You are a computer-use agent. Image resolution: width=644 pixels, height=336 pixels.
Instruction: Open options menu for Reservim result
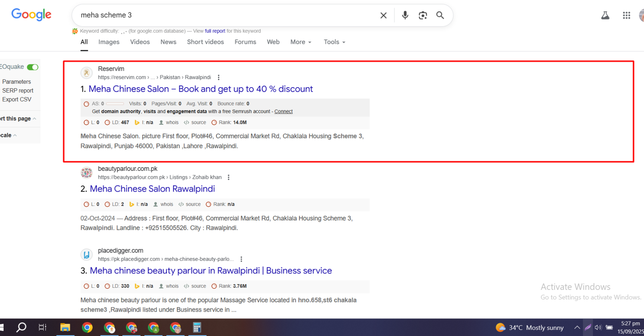(219, 78)
